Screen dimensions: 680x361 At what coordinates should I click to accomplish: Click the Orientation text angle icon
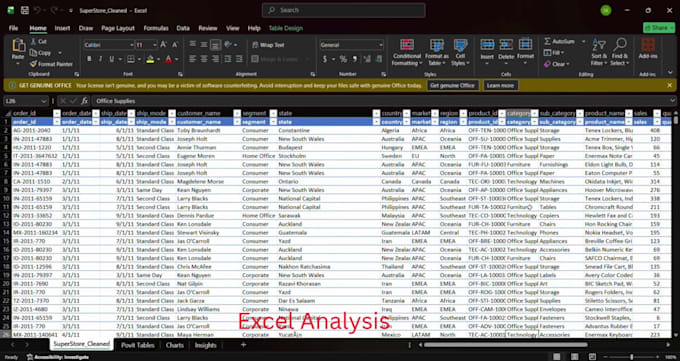click(228, 45)
